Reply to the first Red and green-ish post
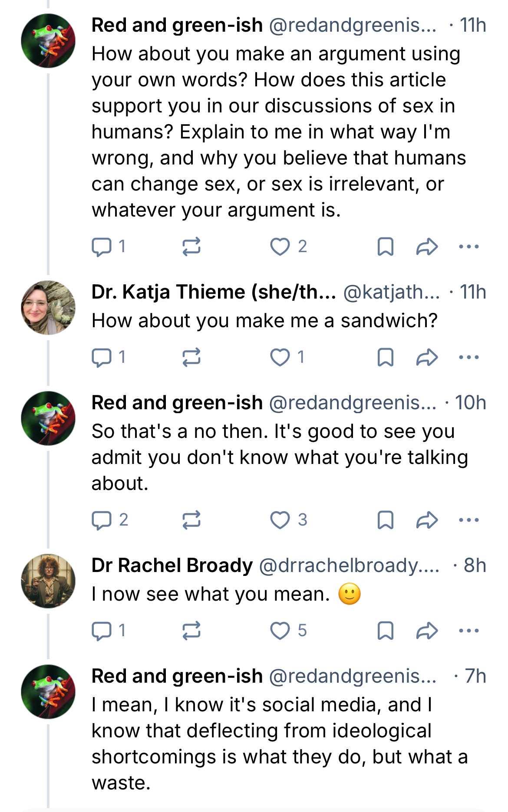 102,247
